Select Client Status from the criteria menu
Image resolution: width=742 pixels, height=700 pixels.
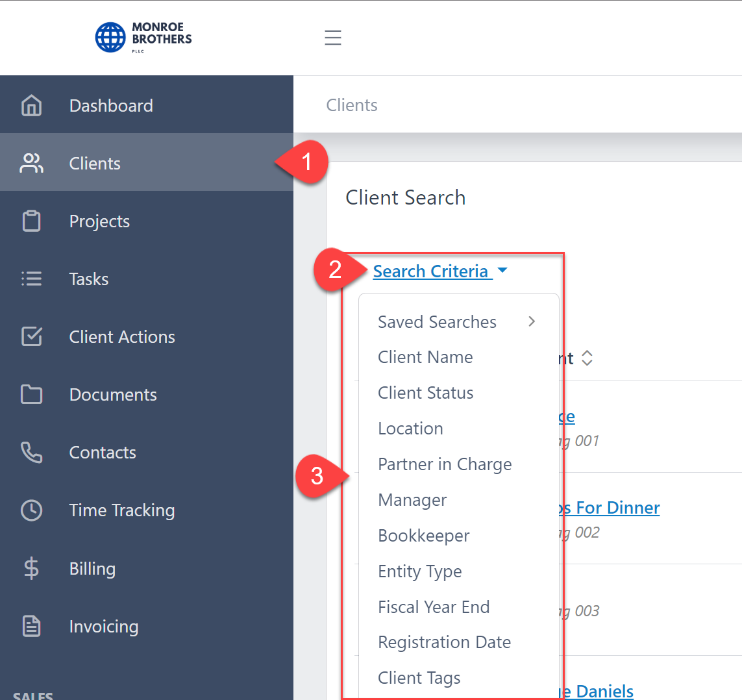[x=425, y=393]
